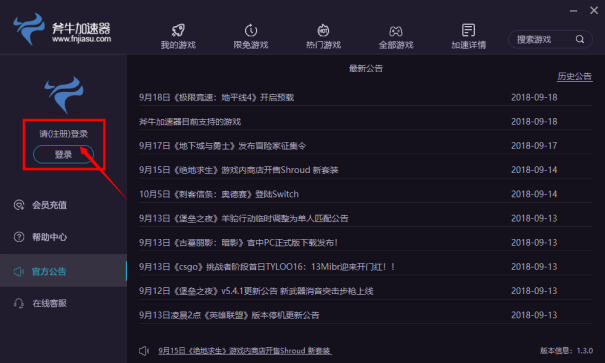This screenshot has width=605, height=363.
Task: Click the bottom ticker speaker icon
Action: coord(144,351)
